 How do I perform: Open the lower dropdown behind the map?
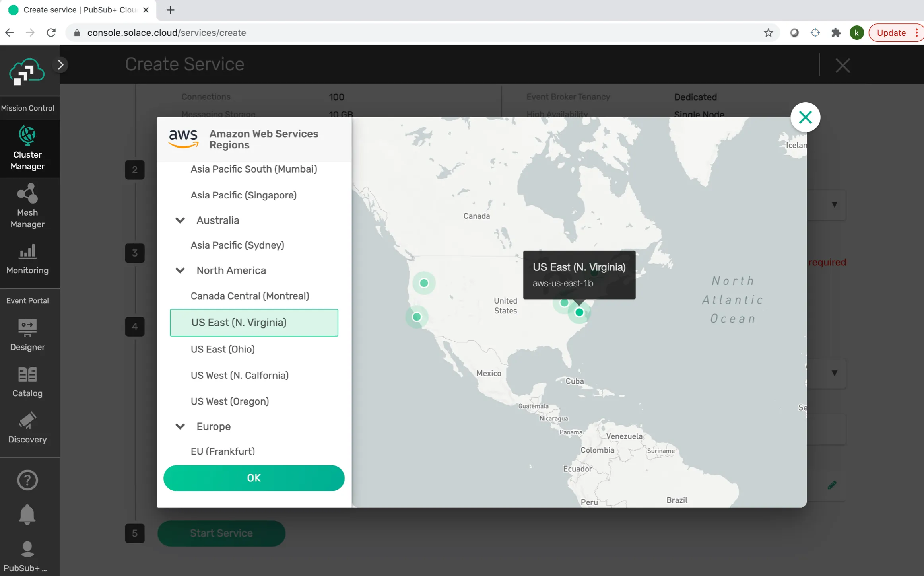click(x=835, y=373)
